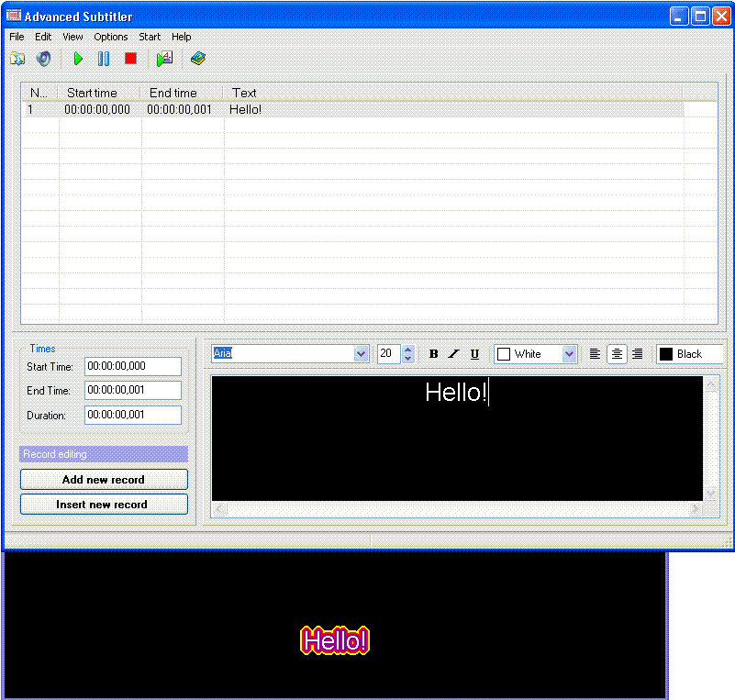Screen dimensions: 735x700
Task: Open a video file using the toolbar icon
Action: [17, 58]
